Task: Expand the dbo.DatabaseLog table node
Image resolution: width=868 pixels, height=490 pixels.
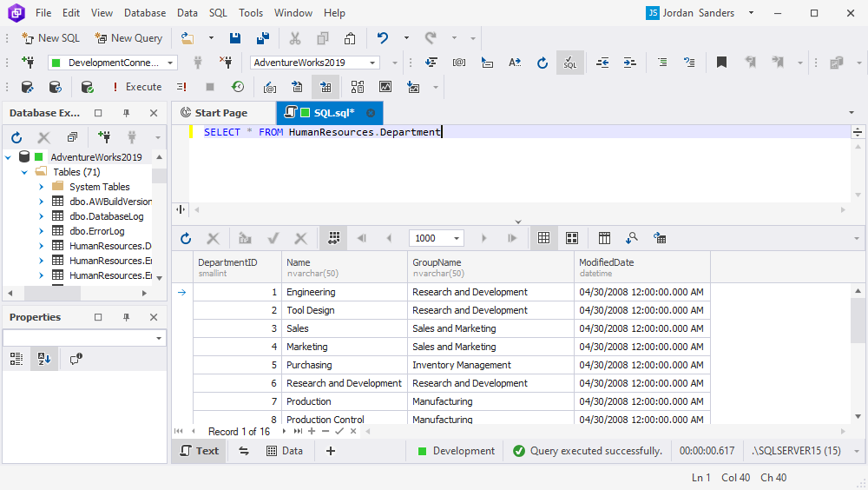Action: (x=41, y=216)
